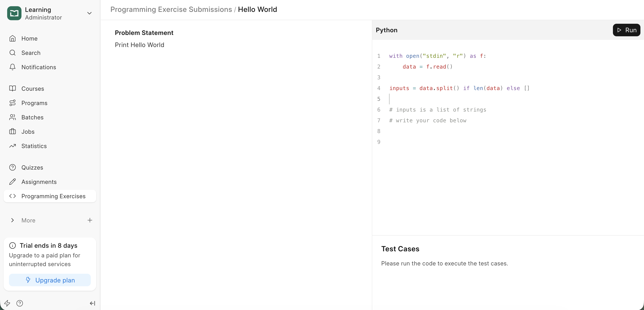Run the Python code

click(626, 30)
